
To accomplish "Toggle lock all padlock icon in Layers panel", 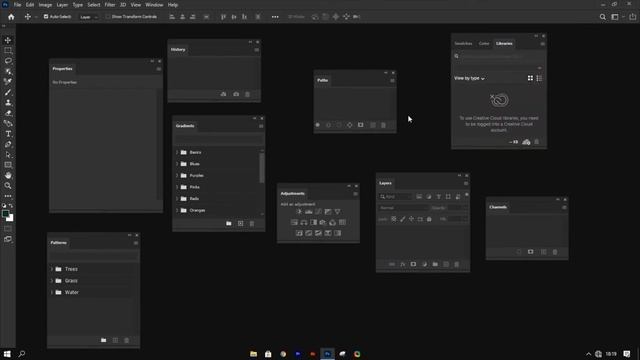I will [429, 219].
